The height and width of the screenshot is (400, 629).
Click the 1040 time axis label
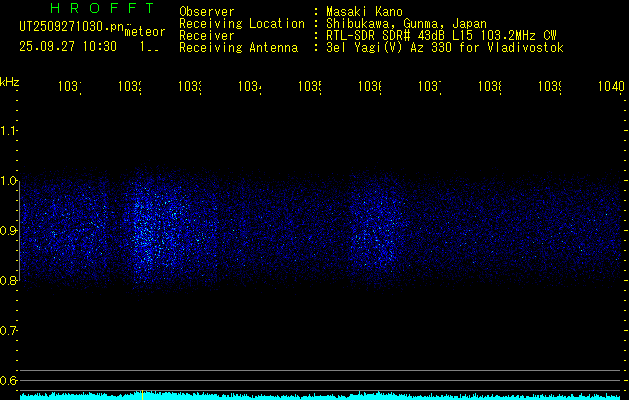(611, 86)
